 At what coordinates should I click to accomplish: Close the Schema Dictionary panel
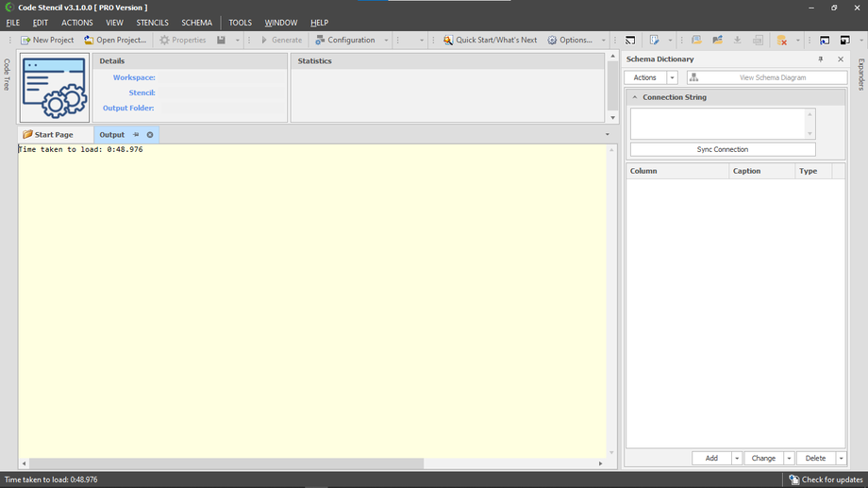841,59
